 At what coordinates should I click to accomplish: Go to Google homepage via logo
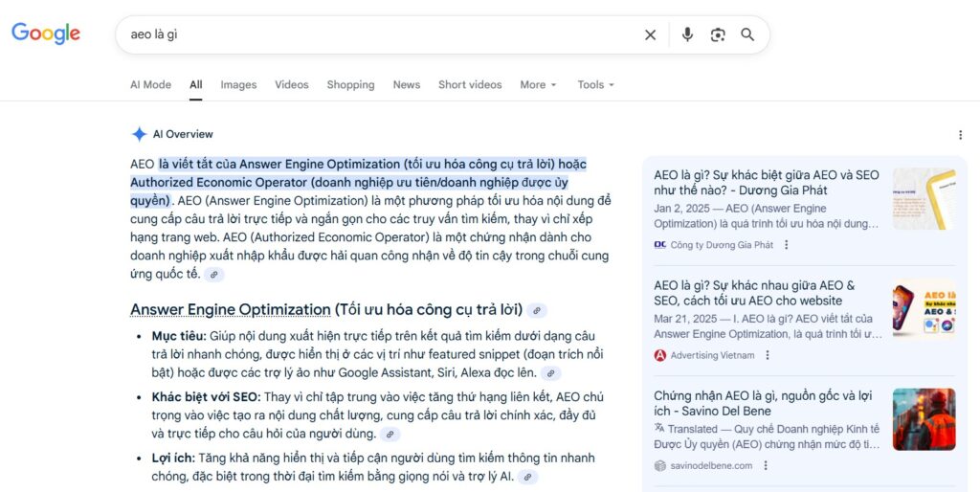pyautogui.click(x=46, y=34)
